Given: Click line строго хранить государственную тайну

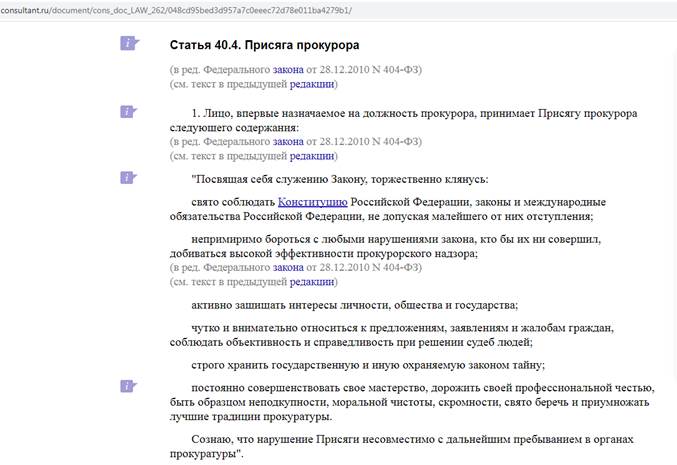Looking at the screenshot, I should coord(368,365).
